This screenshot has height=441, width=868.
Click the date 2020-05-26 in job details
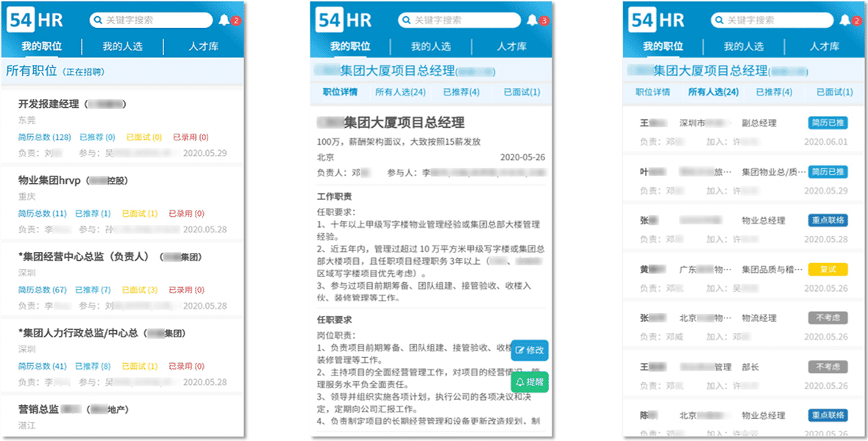point(522,157)
